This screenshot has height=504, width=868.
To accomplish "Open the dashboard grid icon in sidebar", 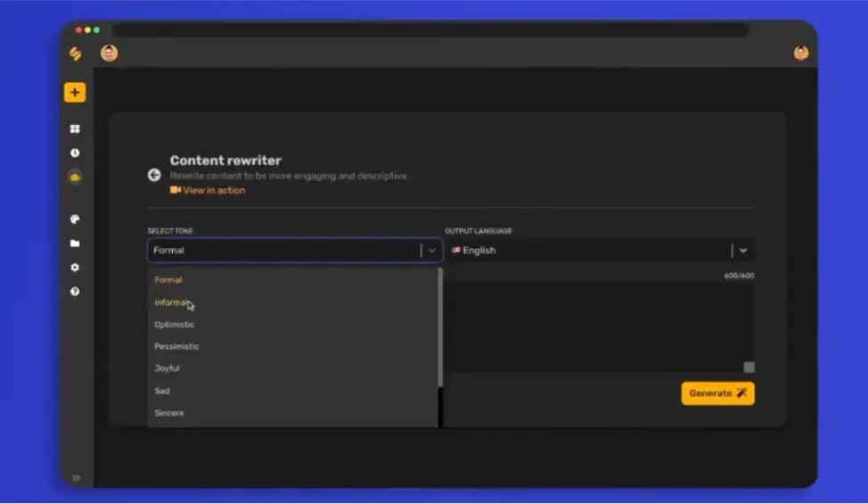I will [x=75, y=129].
